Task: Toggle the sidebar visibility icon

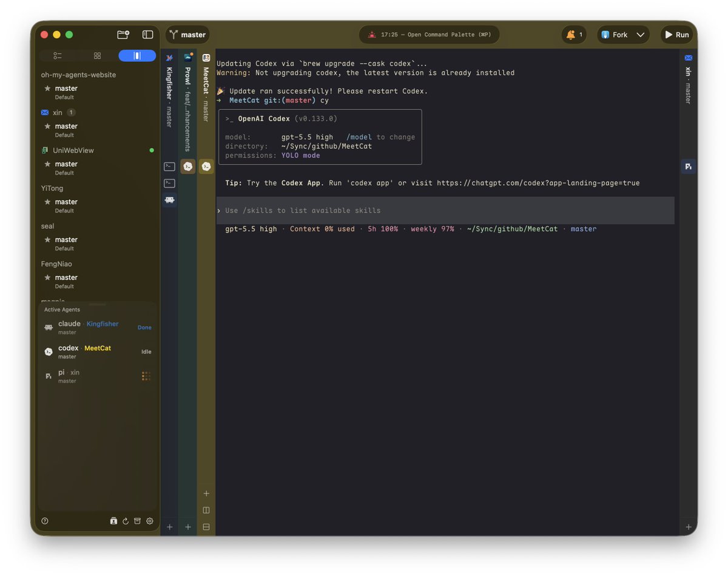Action: (x=147, y=35)
